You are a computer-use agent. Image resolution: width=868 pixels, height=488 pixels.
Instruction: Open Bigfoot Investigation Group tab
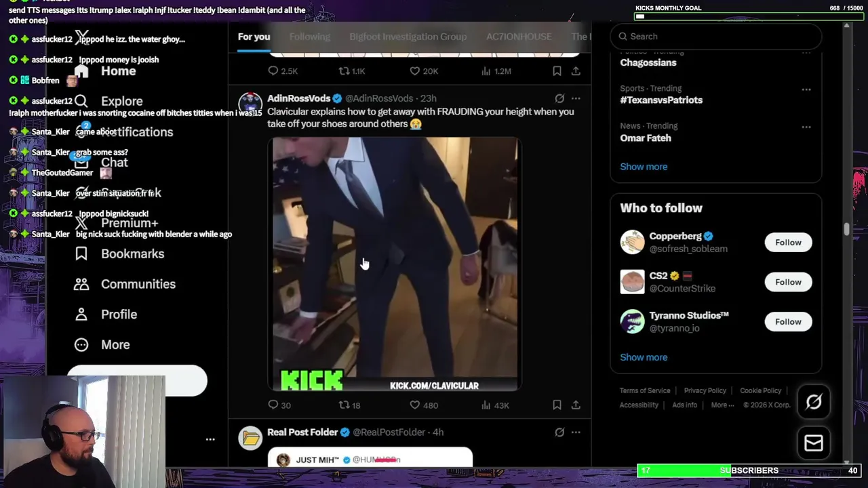tap(408, 37)
